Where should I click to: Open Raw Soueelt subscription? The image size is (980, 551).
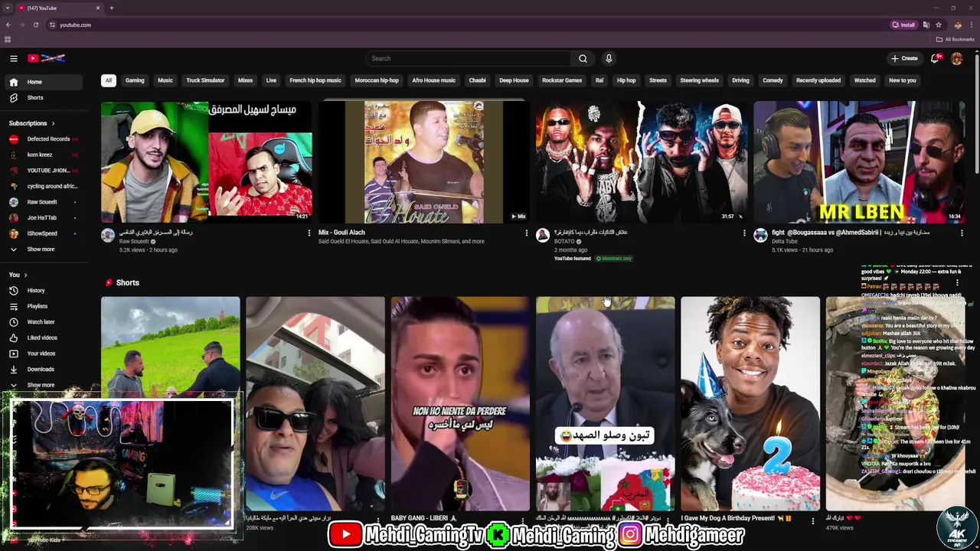tap(44, 202)
